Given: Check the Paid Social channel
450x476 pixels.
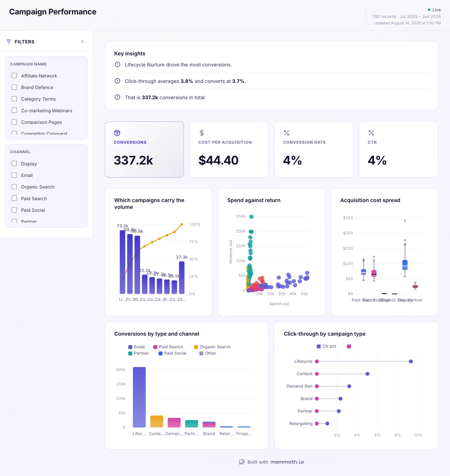Looking at the screenshot, I should click(x=14, y=210).
